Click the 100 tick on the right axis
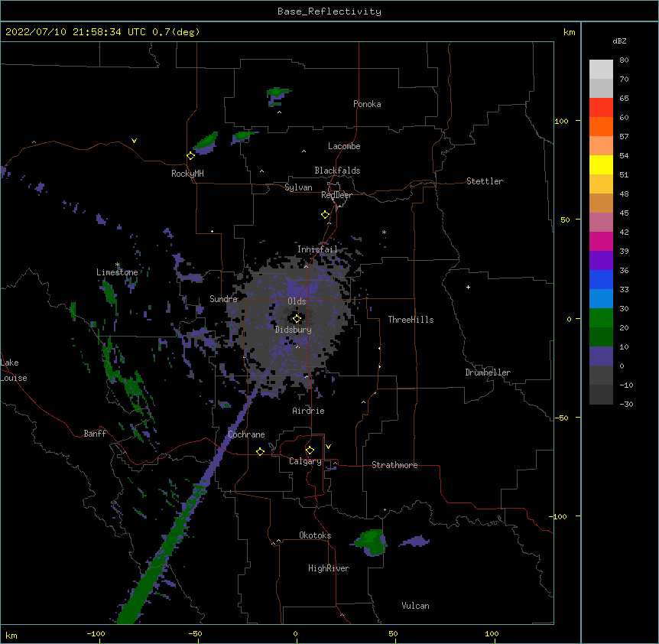 point(561,121)
